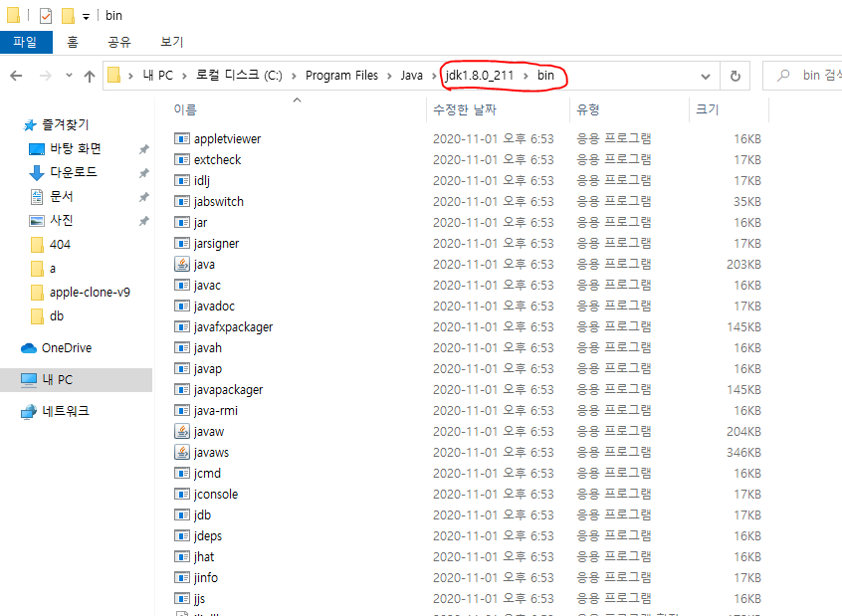Image resolution: width=842 pixels, height=616 pixels.
Task: Select 즐겨찾기 in navigation pane
Action: (x=65, y=124)
